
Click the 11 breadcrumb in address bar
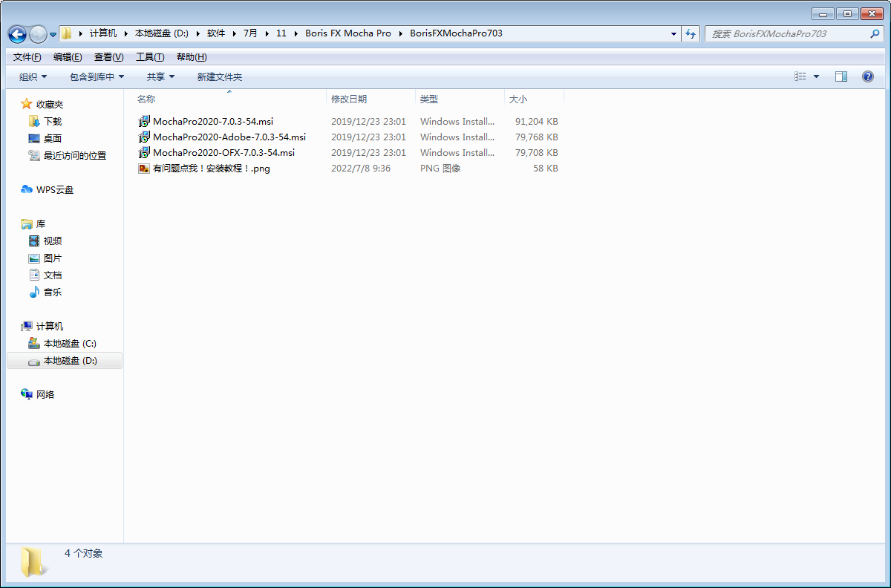pos(281,33)
